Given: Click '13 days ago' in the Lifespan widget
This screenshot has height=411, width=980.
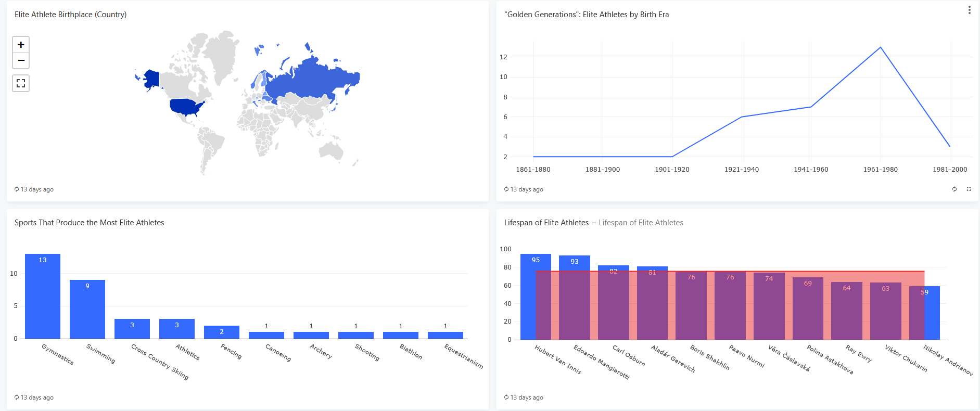Looking at the screenshot, I should pyautogui.click(x=526, y=397).
